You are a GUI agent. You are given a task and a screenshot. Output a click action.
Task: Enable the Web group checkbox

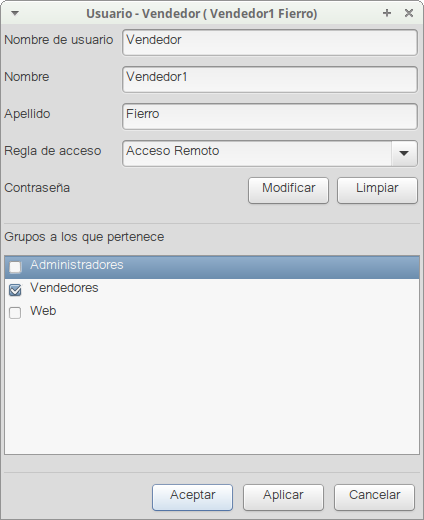tap(15, 313)
